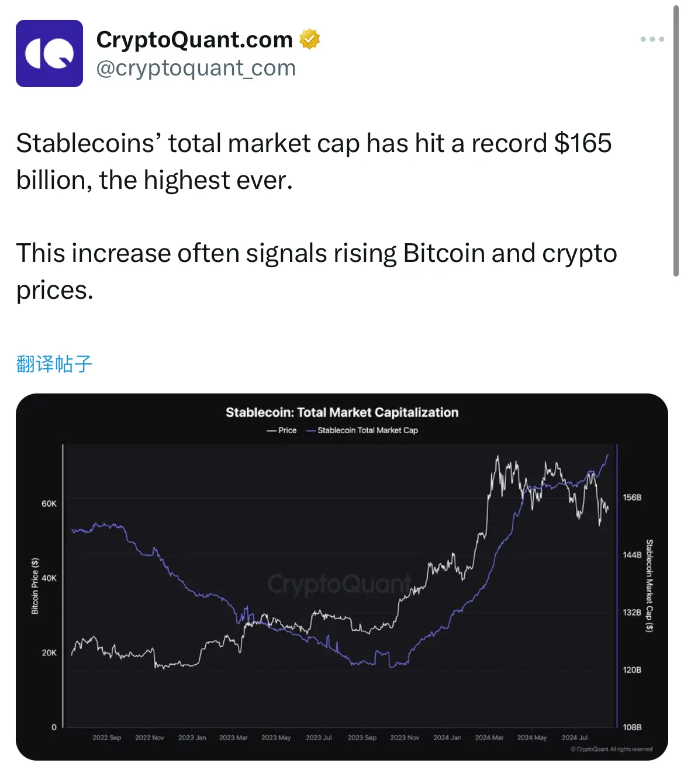This screenshot has width=684, height=784.
Task: Open the three-dot more options menu
Action: [652, 39]
